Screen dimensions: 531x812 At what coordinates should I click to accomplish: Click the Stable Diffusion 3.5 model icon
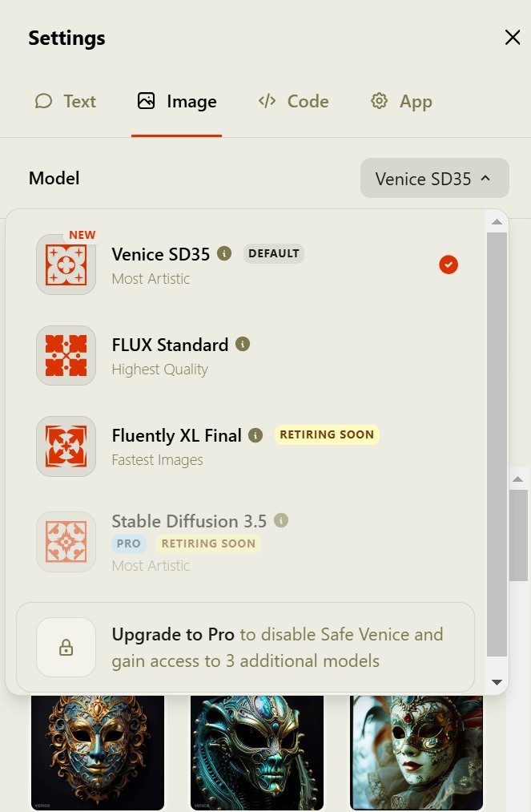tap(66, 542)
